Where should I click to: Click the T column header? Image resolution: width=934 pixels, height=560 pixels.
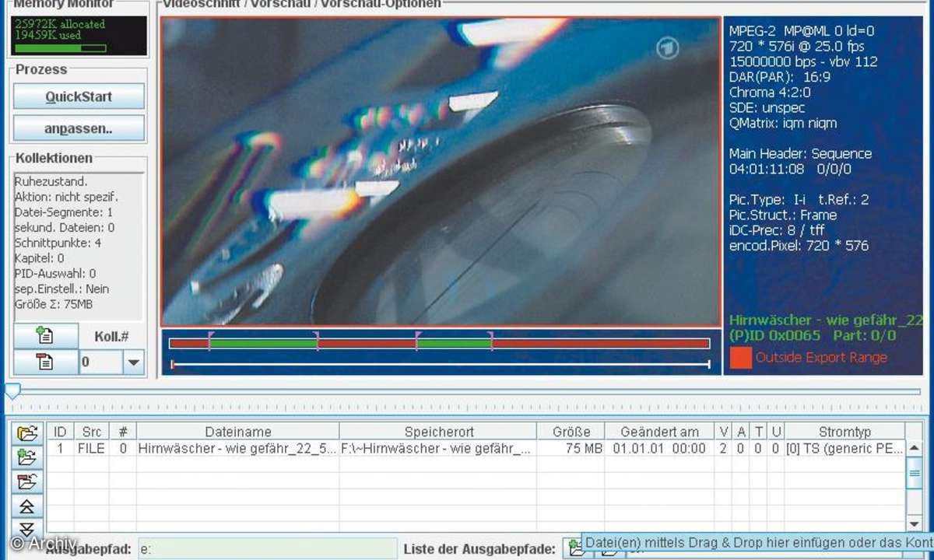pyautogui.click(x=759, y=432)
